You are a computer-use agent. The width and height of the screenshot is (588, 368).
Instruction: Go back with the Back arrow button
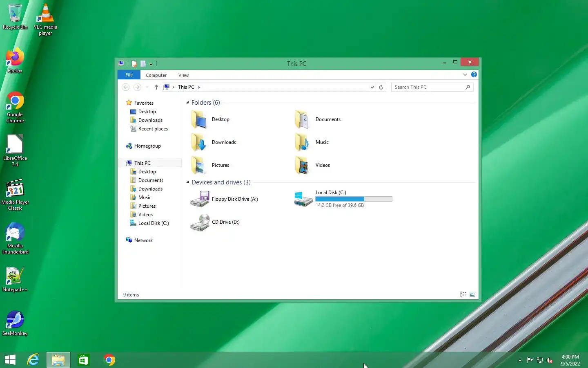pyautogui.click(x=126, y=87)
